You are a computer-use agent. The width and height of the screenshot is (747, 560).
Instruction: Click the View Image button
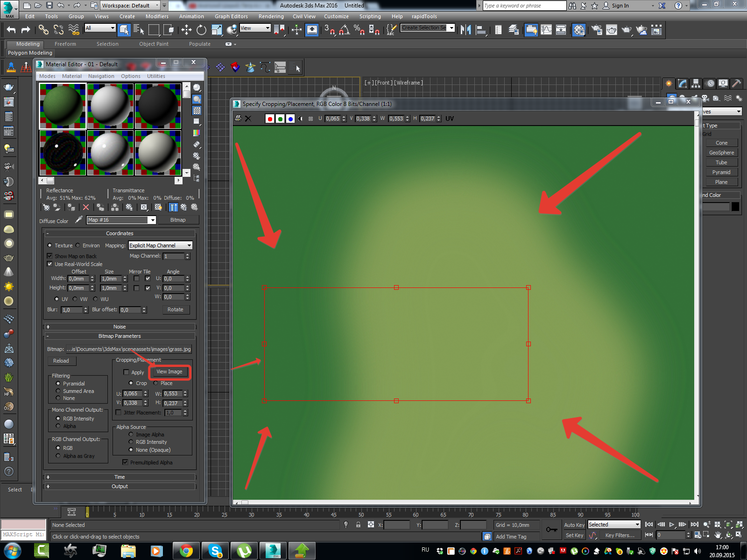coord(169,372)
